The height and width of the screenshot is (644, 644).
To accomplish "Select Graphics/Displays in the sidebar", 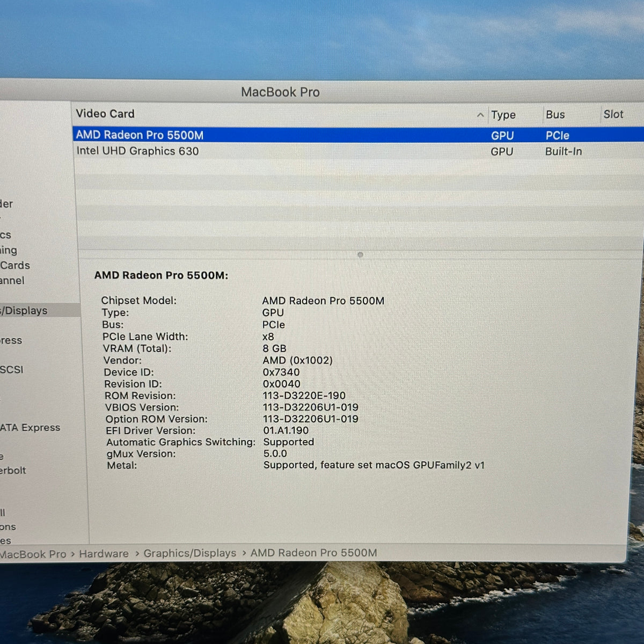I will tap(40, 310).
